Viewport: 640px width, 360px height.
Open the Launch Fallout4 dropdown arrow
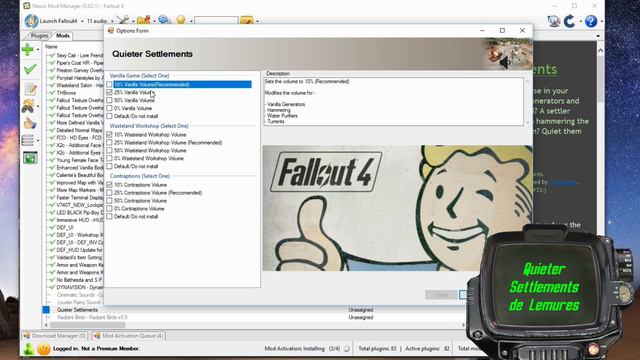pos(82,21)
